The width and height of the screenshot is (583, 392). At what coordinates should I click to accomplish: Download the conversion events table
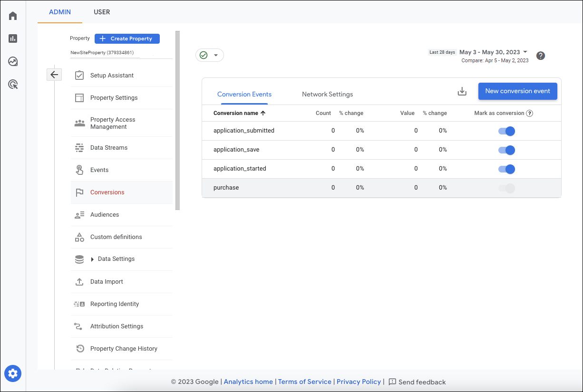pos(462,91)
